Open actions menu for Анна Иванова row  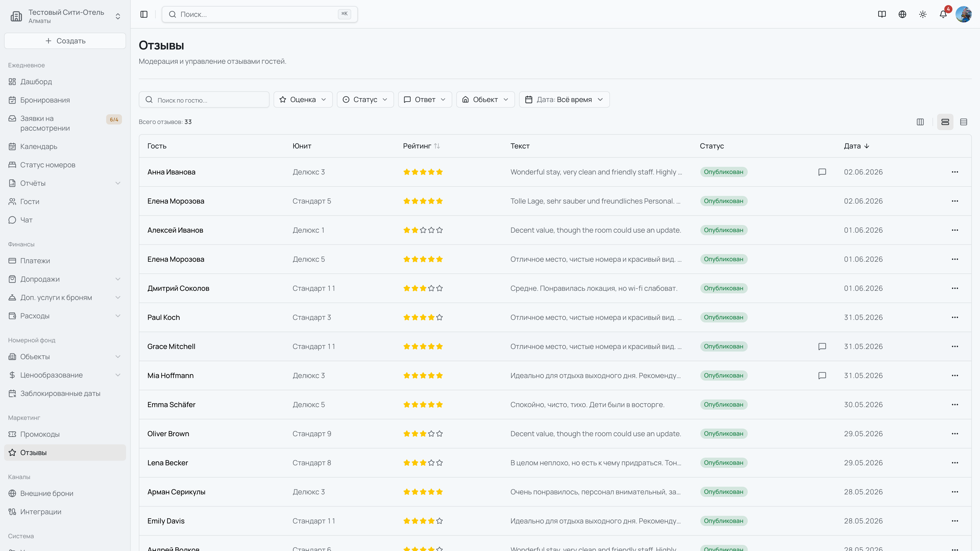(x=955, y=172)
